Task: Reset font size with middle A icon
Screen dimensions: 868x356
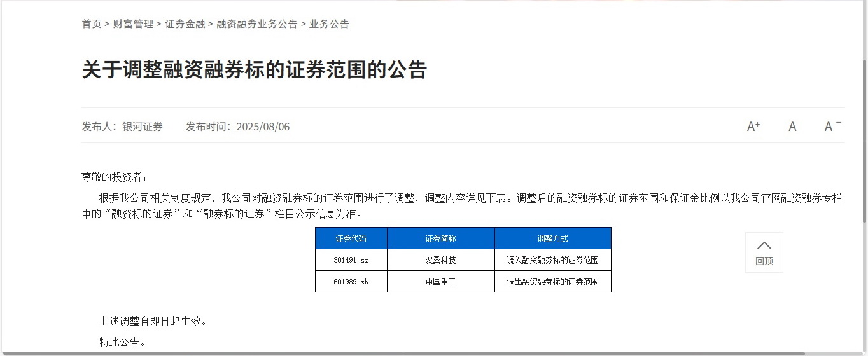Action: point(792,127)
